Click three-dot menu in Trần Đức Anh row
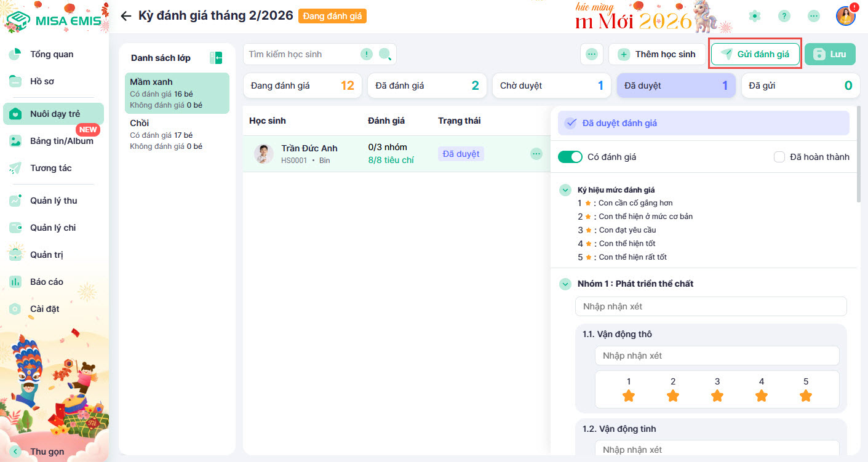This screenshot has height=462, width=868. 536,154
